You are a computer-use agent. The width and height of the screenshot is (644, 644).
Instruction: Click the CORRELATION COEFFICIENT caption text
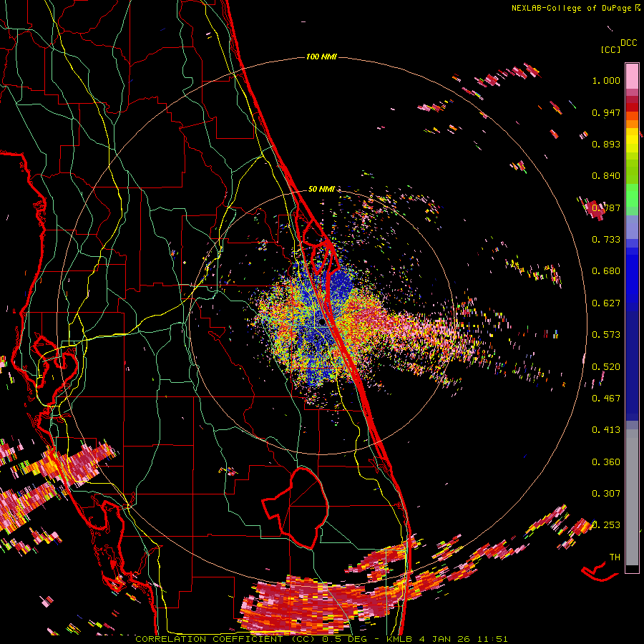pyautogui.click(x=210, y=639)
